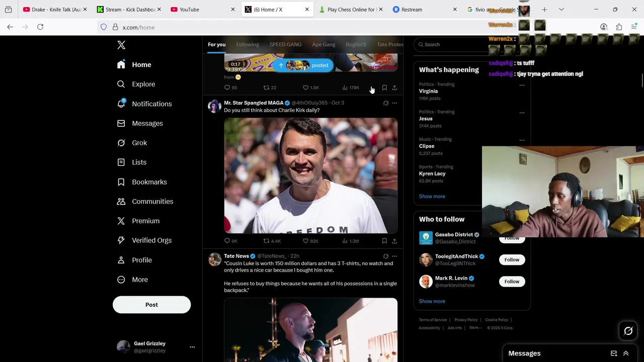Click the Premium X icon
Viewport: 644px width, 362px height.
pyautogui.click(x=121, y=221)
